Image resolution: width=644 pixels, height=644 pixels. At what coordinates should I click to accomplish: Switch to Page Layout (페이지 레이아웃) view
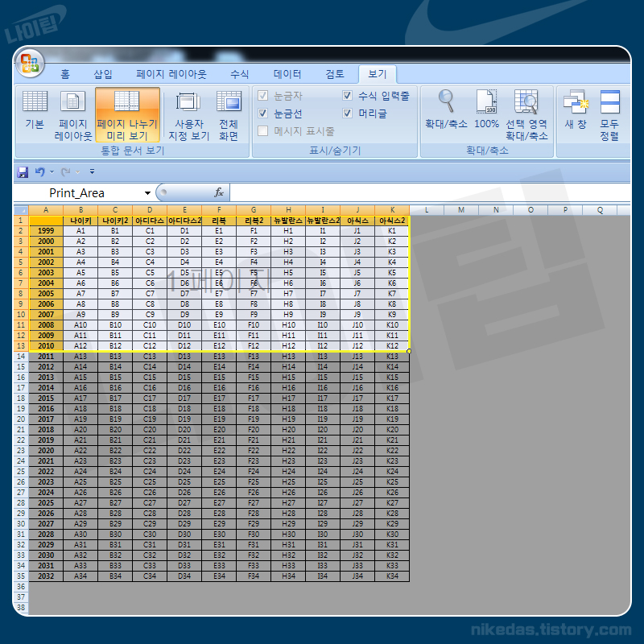[73, 115]
